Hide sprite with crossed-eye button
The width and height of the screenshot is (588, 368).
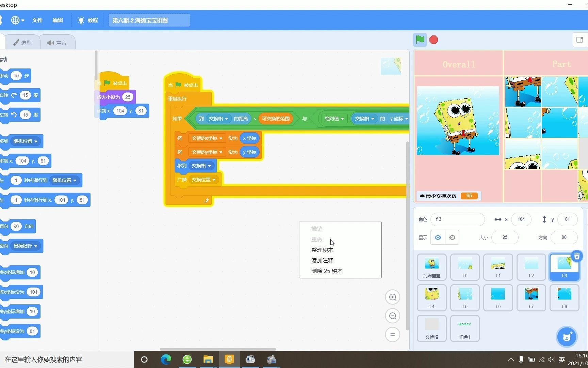452,237
